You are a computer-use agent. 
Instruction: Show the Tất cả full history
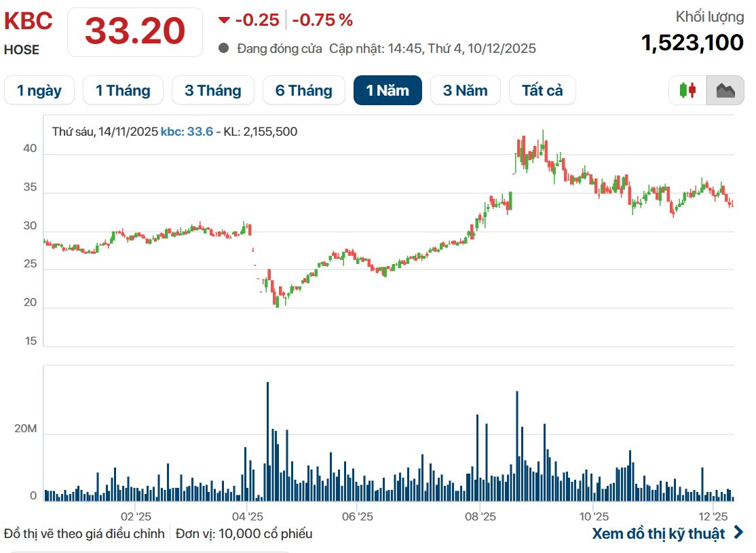coord(542,90)
